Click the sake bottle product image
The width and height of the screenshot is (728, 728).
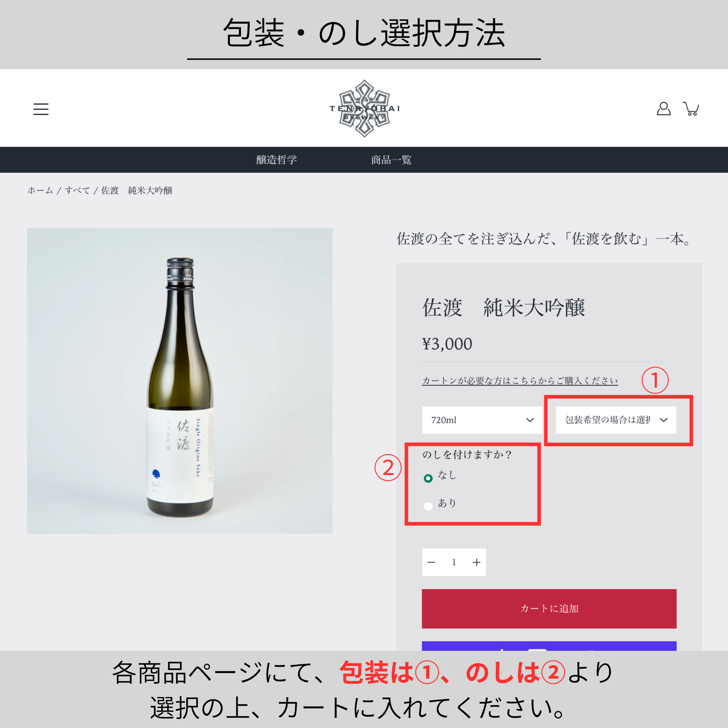(180, 381)
